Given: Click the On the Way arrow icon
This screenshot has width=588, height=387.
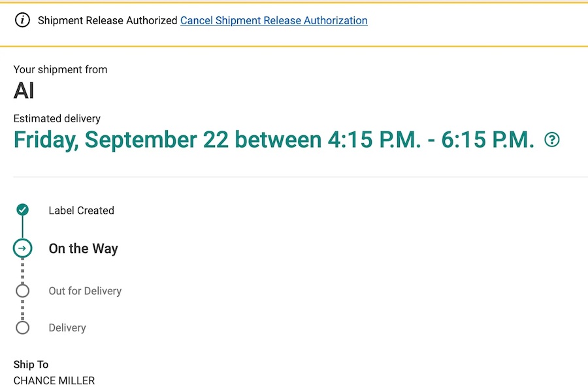Looking at the screenshot, I should [x=22, y=248].
